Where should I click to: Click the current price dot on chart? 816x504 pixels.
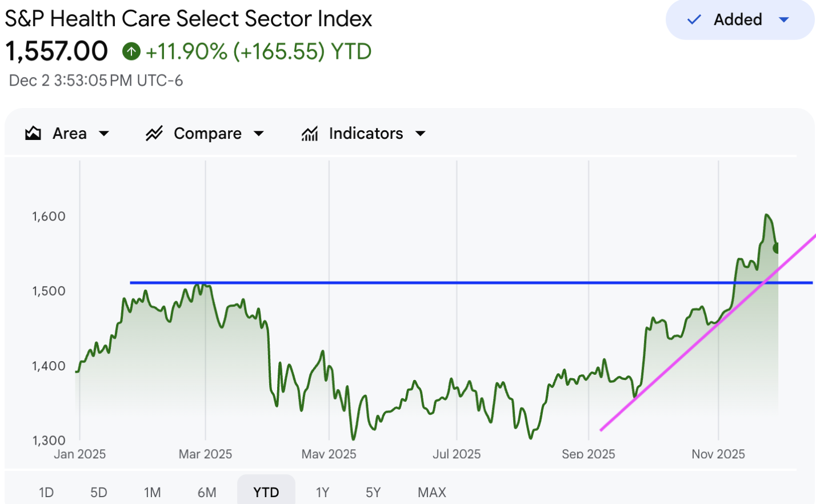point(777,248)
